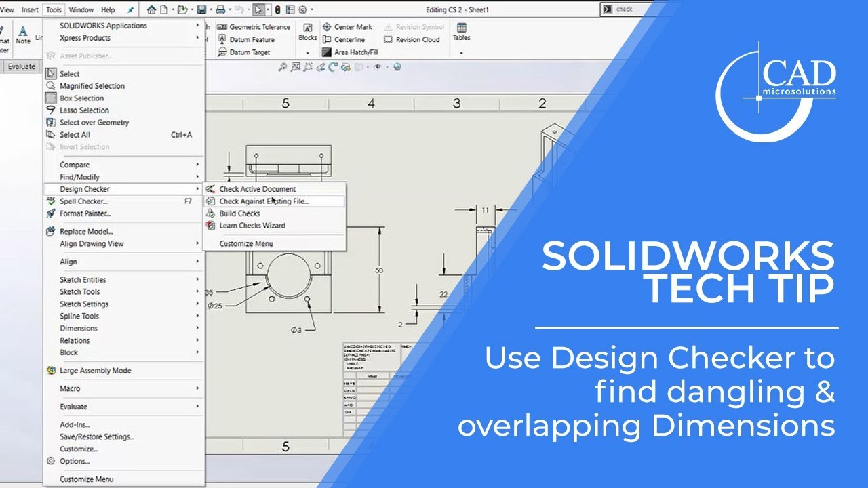
Task: Expand the Find/Modify submenu
Action: [123, 177]
